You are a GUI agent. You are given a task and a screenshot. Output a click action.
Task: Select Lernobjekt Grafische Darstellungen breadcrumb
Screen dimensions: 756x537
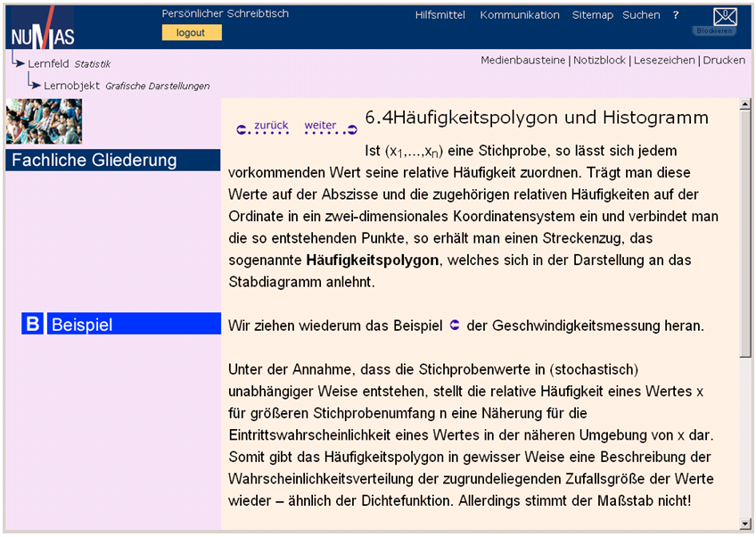127,86
